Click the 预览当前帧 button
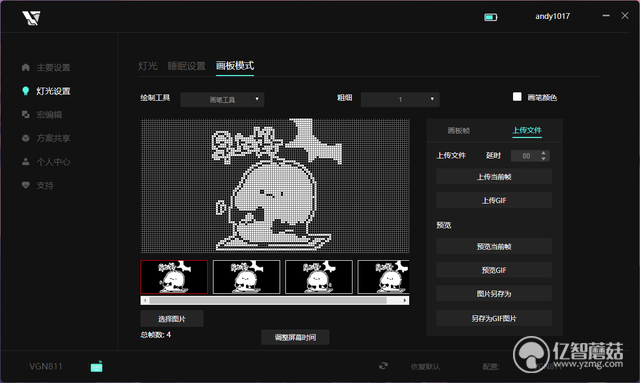640x383 pixels. pos(494,247)
